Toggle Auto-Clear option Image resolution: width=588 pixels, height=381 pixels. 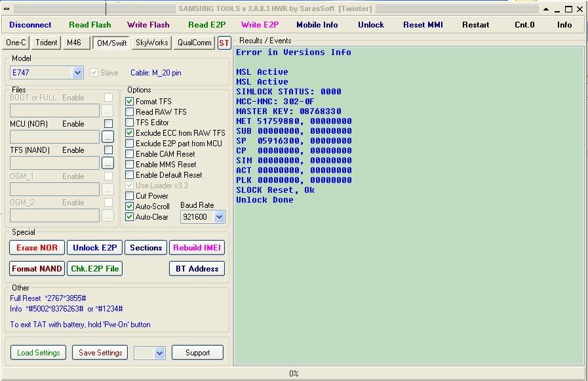click(x=129, y=217)
